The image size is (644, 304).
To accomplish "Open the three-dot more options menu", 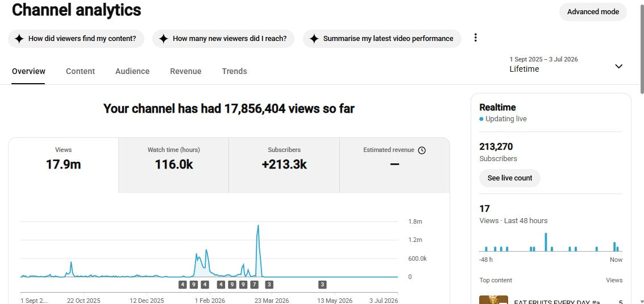I will (476, 38).
